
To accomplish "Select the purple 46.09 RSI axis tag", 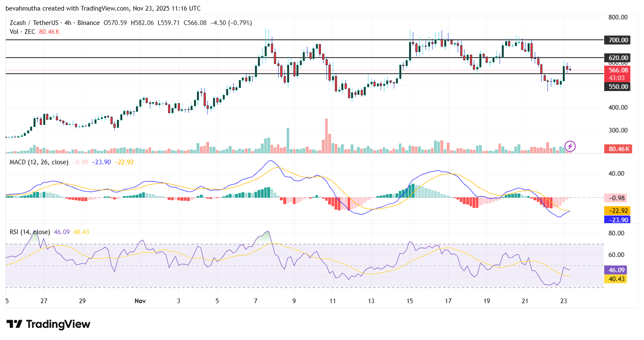I will pos(616,270).
